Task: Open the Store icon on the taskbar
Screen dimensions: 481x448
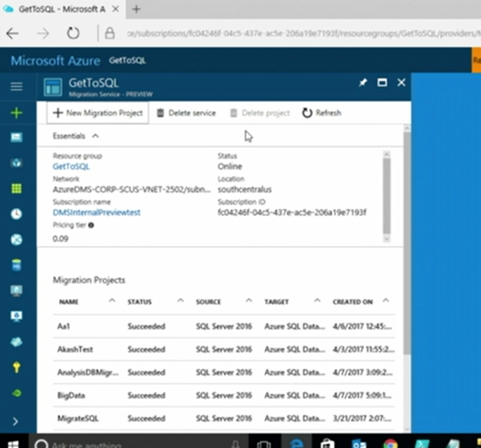Action: pos(327,444)
